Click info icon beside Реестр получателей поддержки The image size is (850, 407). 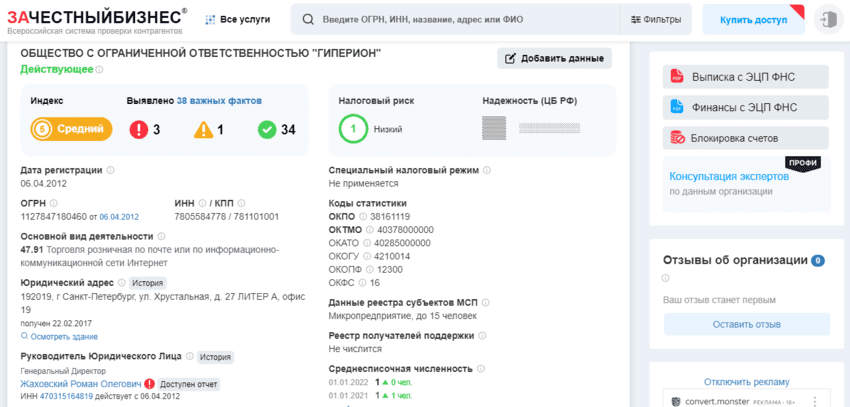tap(482, 335)
